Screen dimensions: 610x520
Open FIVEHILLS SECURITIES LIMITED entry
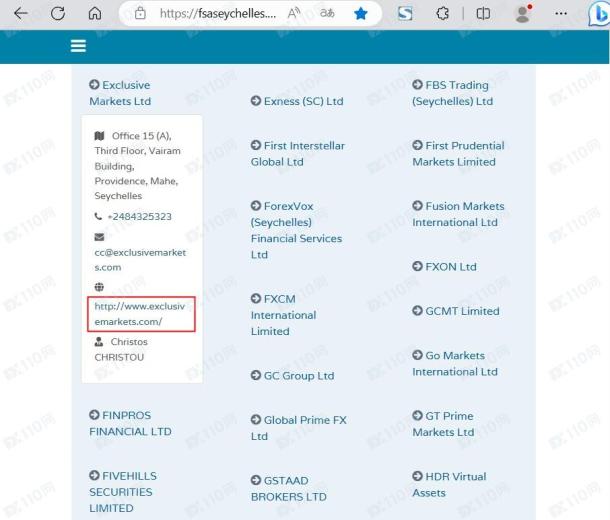123,492
